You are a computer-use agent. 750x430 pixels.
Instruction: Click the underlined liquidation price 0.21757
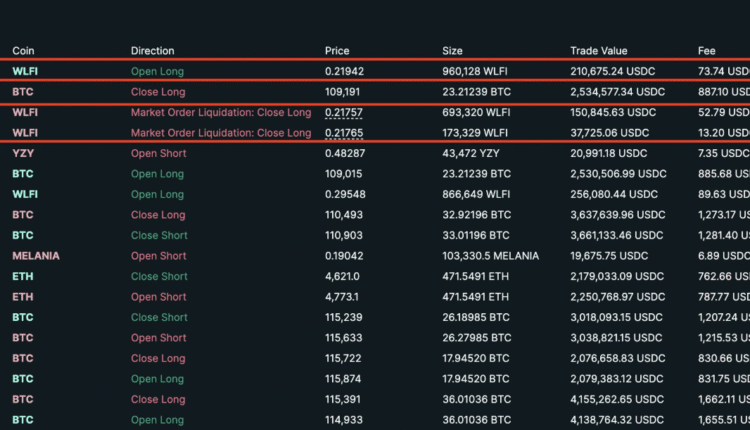tap(344, 112)
